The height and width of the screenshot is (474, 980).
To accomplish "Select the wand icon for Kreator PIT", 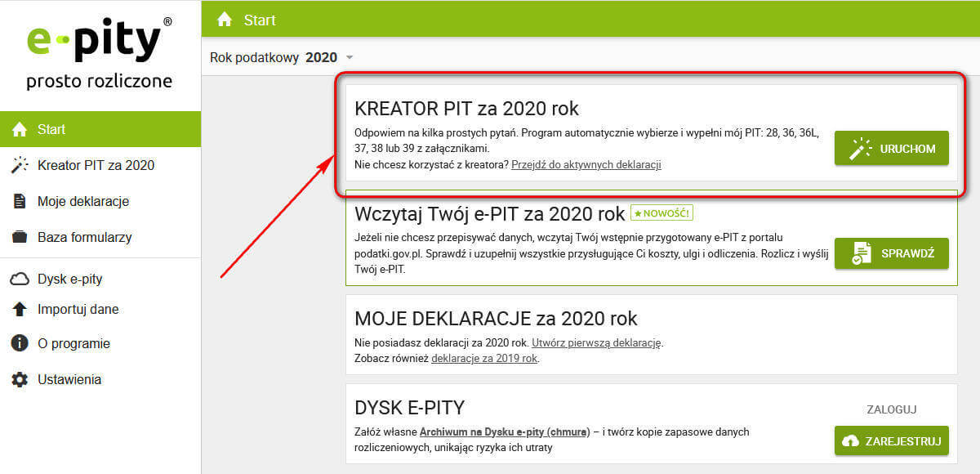I will [x=18, y=165].
